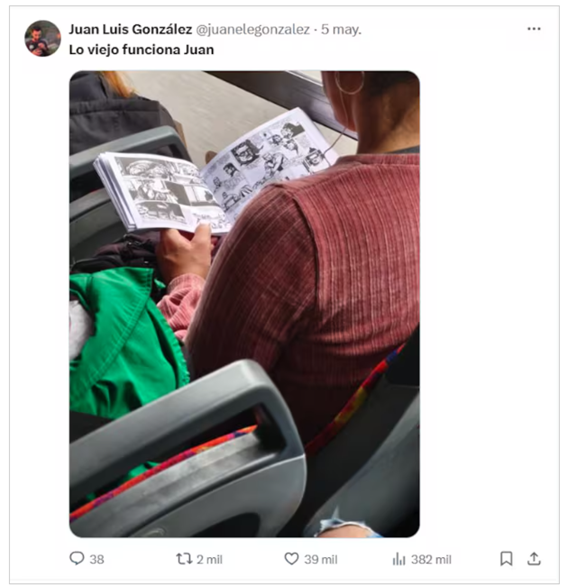Click the 38 replies count
The height and width of the screenshot is (587, 567).
coord(97,559)
